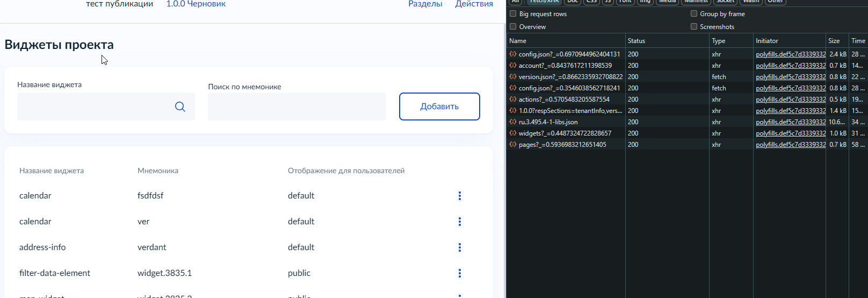This screenshot has height=298, width=868.
Task: Open the three-dot menu for address-info row
Action: pyautogui.click(x=460, y=247)
